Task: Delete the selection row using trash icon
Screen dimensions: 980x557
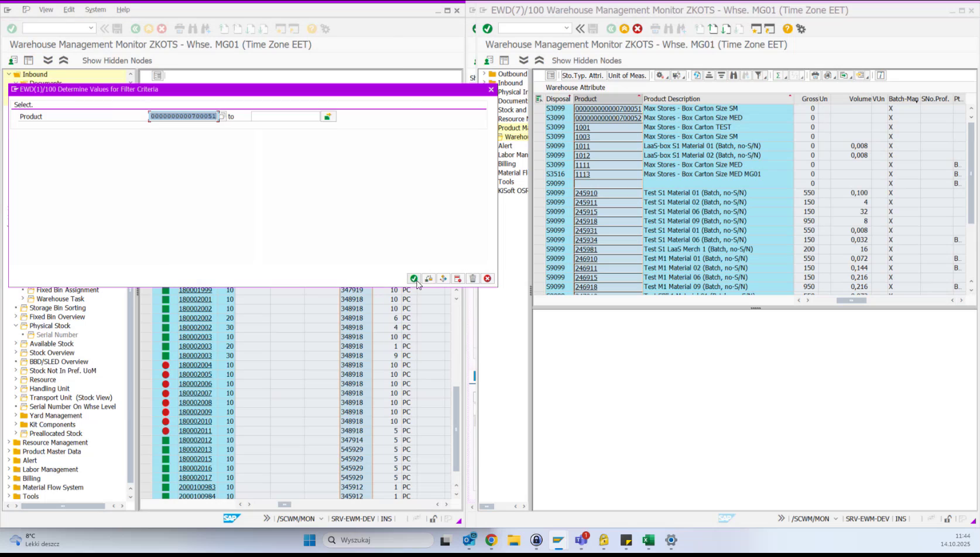Action: (x=472, y=278)
